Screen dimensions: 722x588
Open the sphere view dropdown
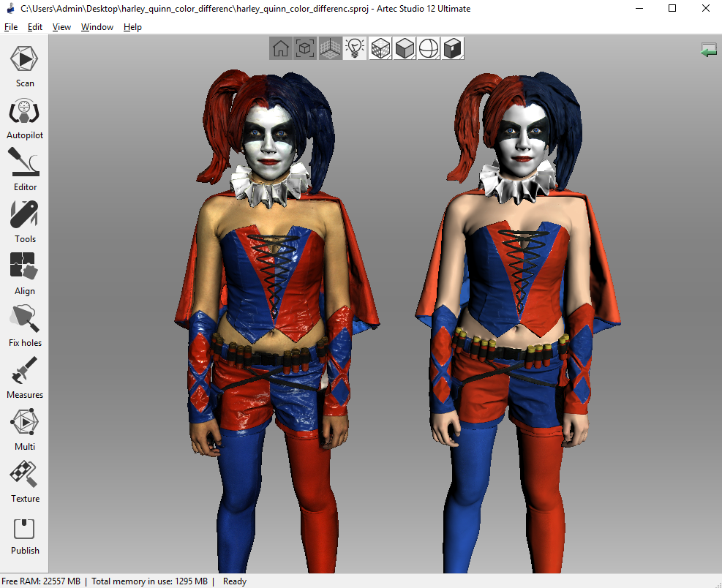click(x=429, y=48)
